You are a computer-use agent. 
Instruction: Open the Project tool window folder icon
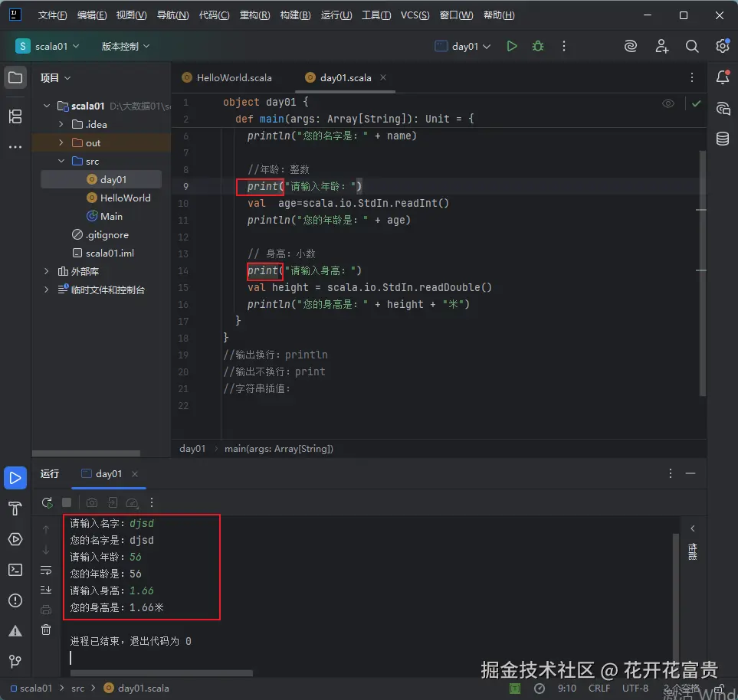click(15, 77)
